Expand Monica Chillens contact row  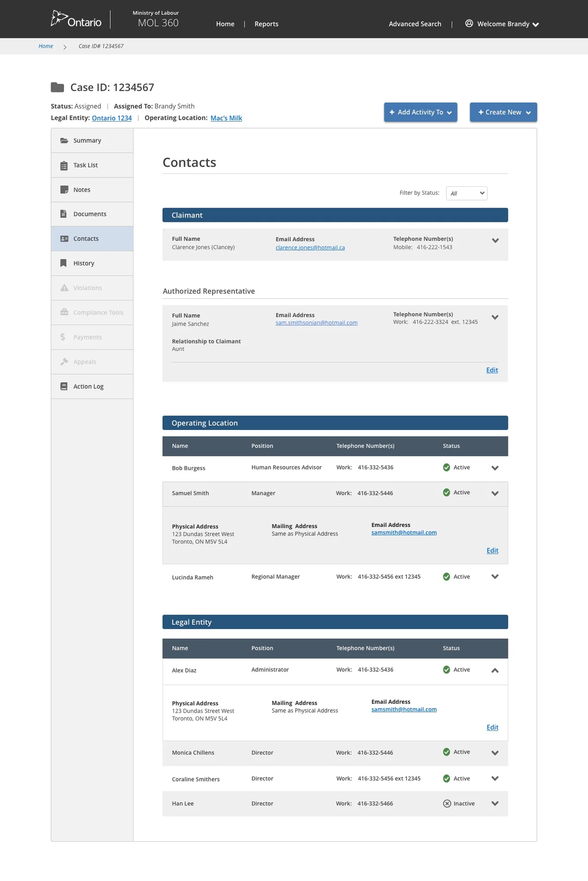[x=495, y=753]
